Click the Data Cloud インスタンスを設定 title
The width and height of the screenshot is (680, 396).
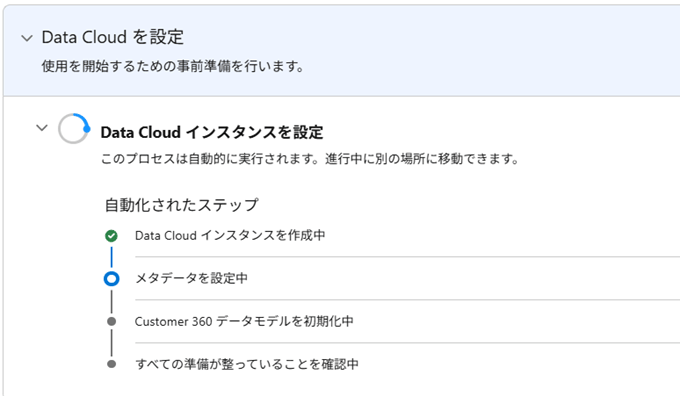[212, 132]
